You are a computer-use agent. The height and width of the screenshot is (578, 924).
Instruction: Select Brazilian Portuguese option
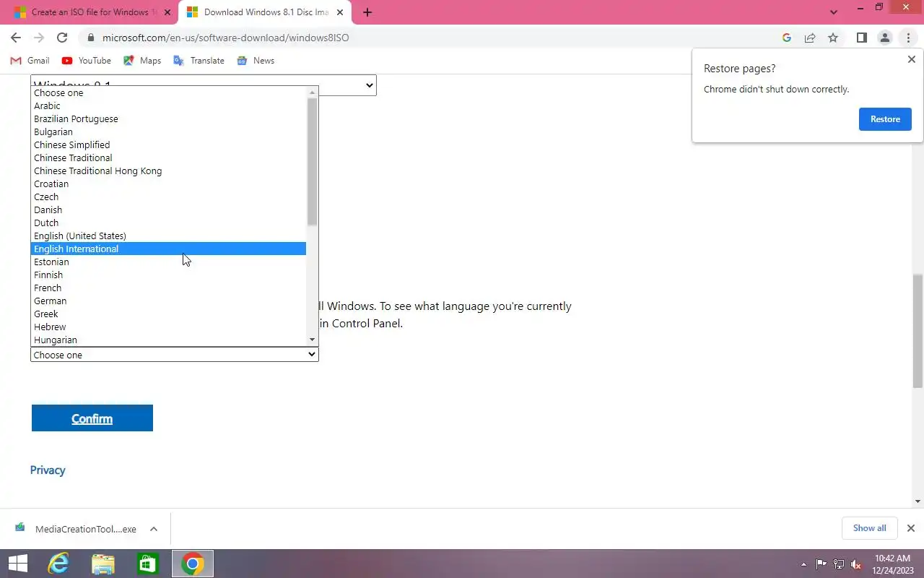pos(169,118)
